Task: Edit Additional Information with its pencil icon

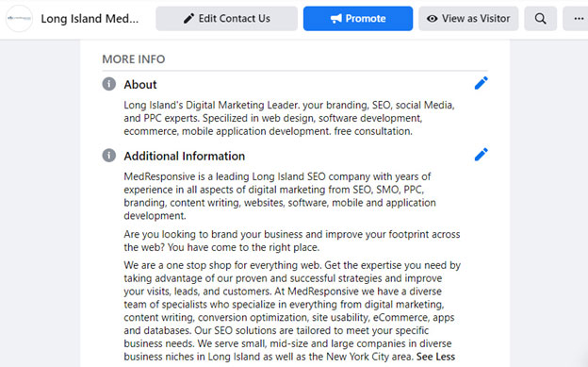Action: click(482, 155)
